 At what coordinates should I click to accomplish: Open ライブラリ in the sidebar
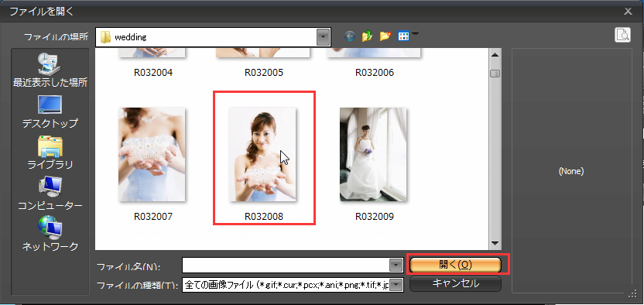pyautogui.click(x=50, y=152)
